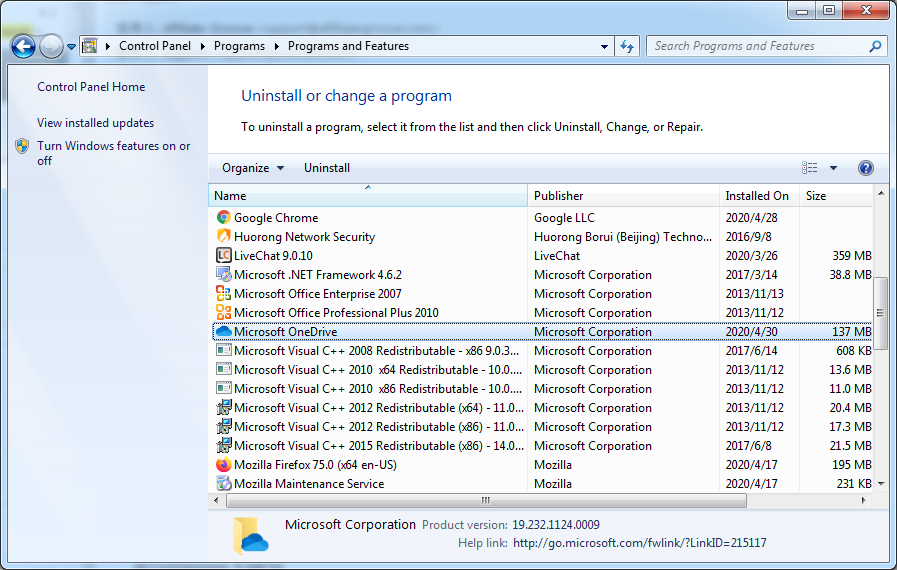Viewport: 897px width, 570px height.
Task: Select Microsoft Office Enterprise 2007 name
Action: click(317, 294)
